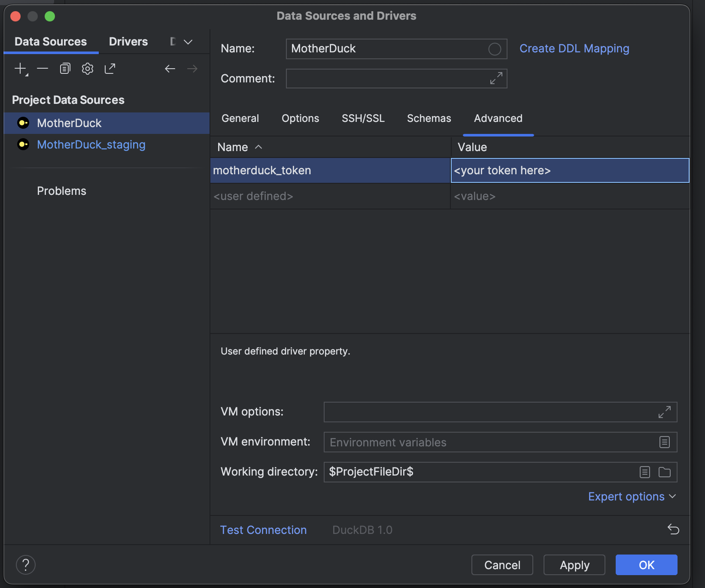This screenshot has height=588, width=705.
Task: Switch to the Drivers tab
Action: click(128, 42)
